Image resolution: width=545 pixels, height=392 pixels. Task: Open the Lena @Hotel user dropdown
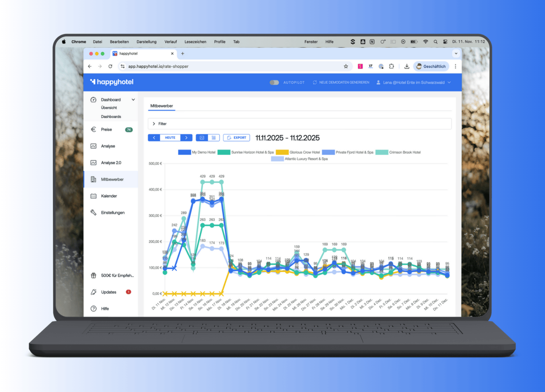[x=413, y=82]
